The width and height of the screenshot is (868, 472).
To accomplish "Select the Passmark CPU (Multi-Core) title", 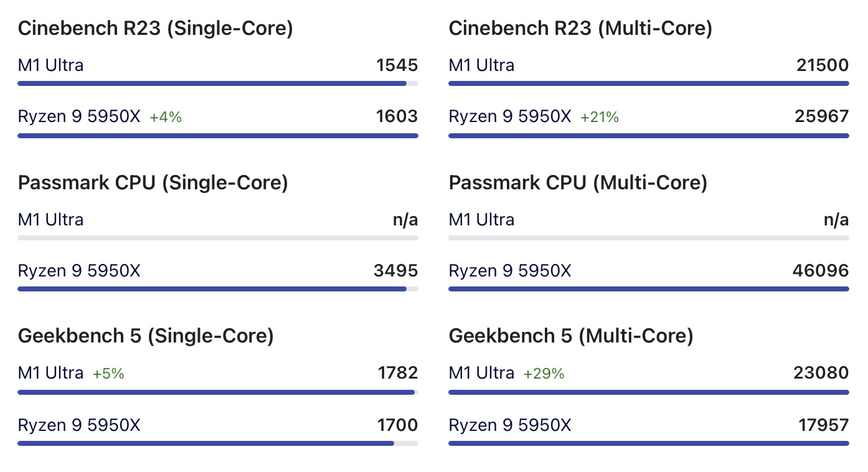I will [x=578, y=182].
